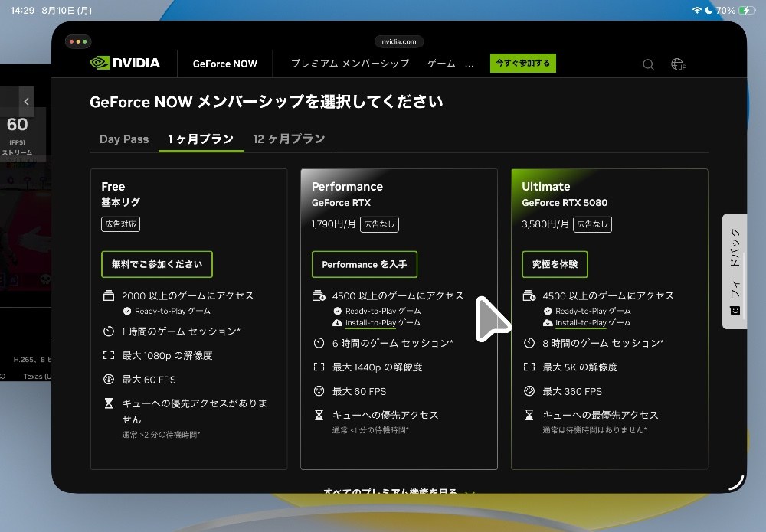Click the hourglass icon in Ultimate plan
Screen dimensions: 766x532
(x=529, y=415)
